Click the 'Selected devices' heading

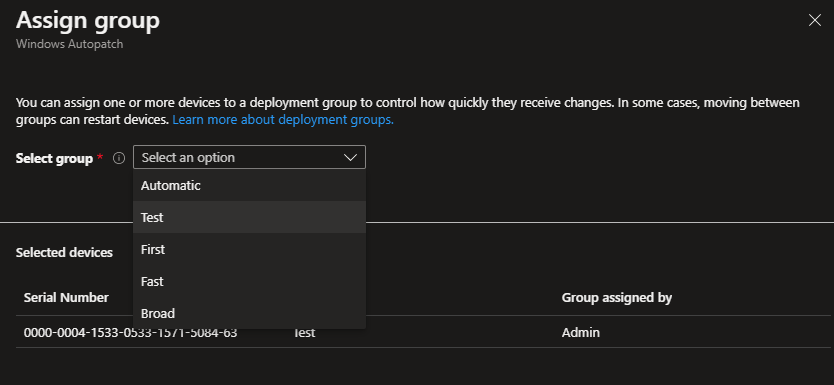[x=64, y=252]
